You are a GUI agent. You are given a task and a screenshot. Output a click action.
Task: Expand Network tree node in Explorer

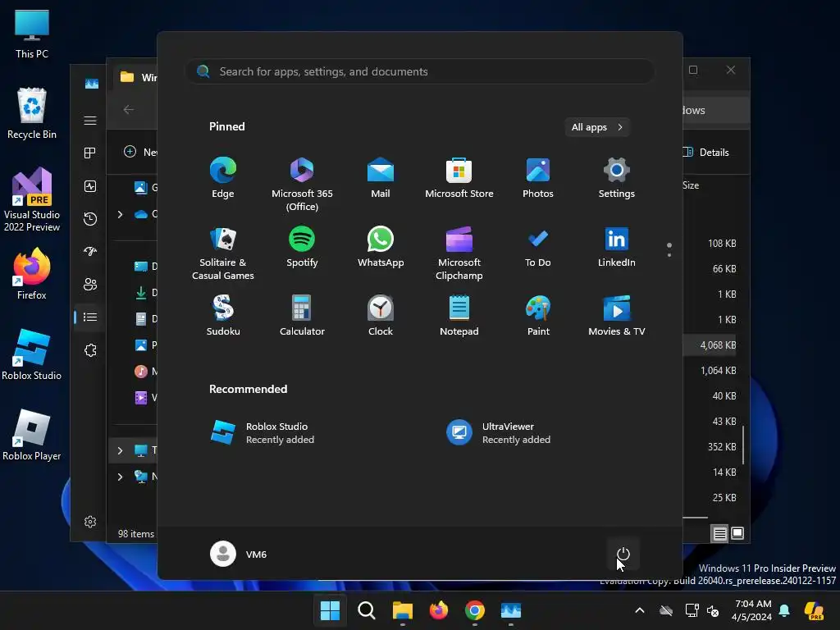click(120, 477)
